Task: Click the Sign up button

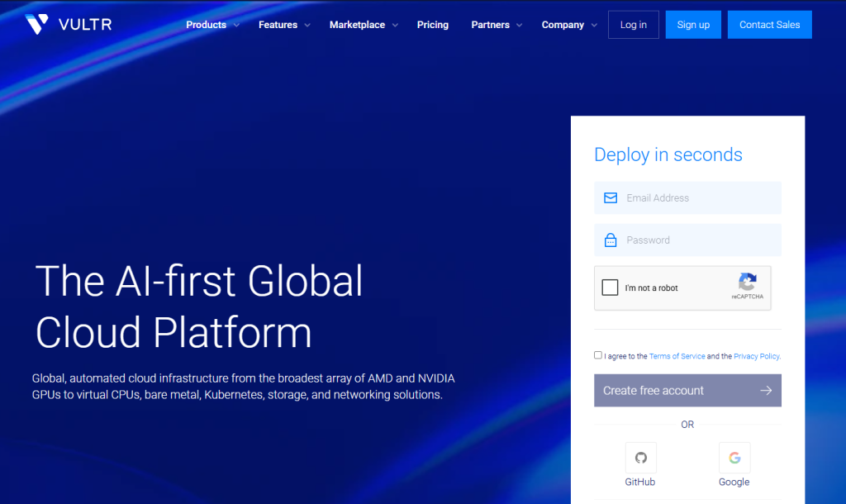Action: (693, 25)
